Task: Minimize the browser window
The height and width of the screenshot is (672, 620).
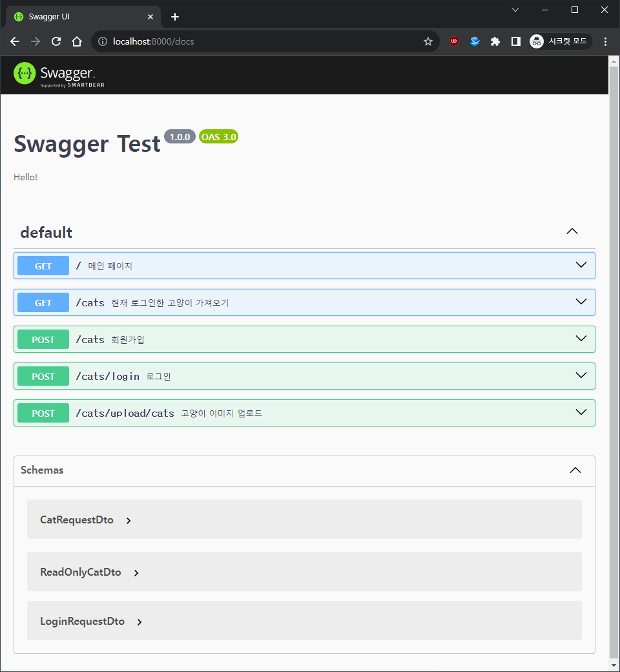Action: point(545,10)
